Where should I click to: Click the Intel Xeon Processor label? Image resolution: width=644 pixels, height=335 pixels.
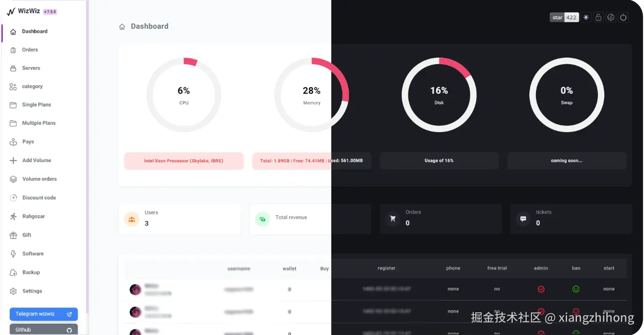click(x=184, y=161)
